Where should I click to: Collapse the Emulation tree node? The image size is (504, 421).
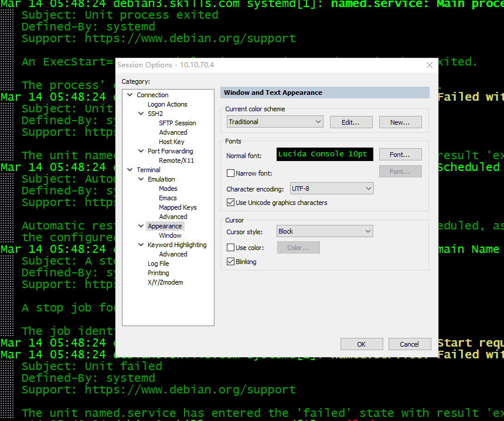[141, 179]
